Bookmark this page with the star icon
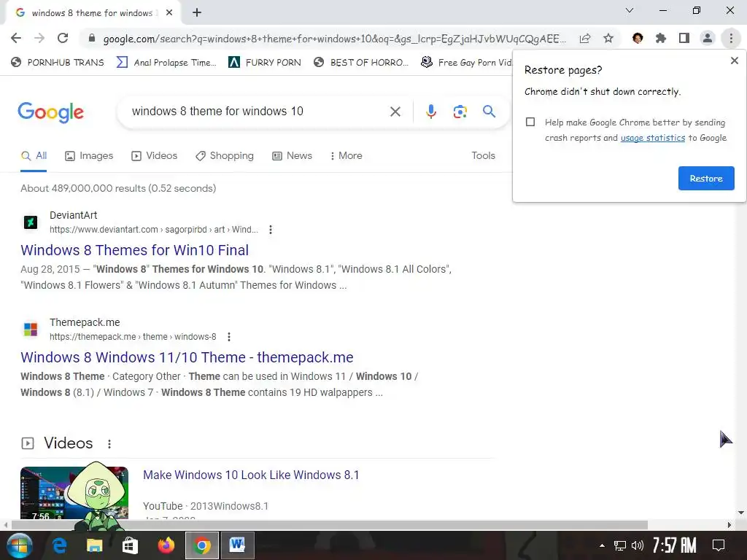Viewport: 747px width, 560px height. 608,38
